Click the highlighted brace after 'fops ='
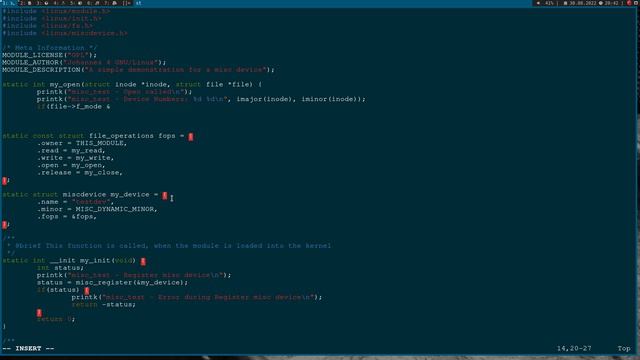 [x=191, y=137]
